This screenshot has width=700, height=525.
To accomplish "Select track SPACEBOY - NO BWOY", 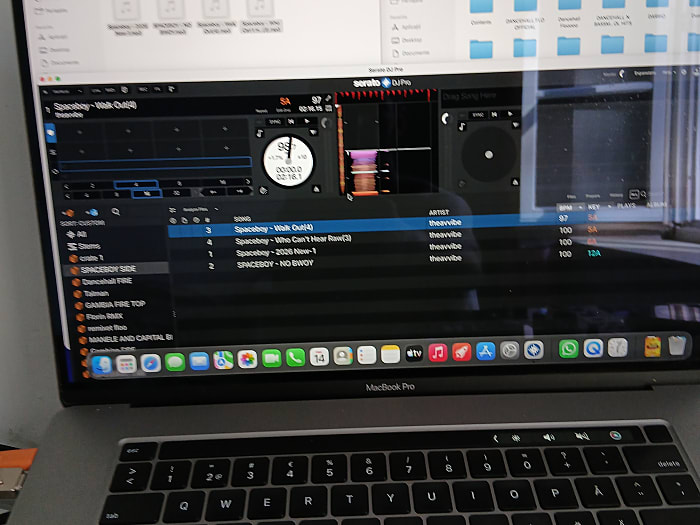I will tap(275, 264).
